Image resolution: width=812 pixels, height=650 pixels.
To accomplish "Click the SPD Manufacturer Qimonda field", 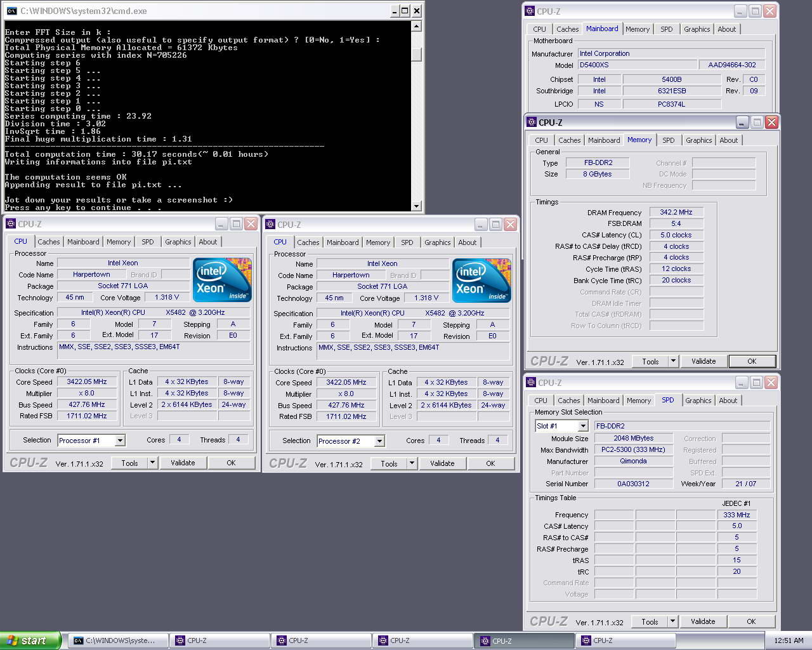I will (x=634, y=461).
